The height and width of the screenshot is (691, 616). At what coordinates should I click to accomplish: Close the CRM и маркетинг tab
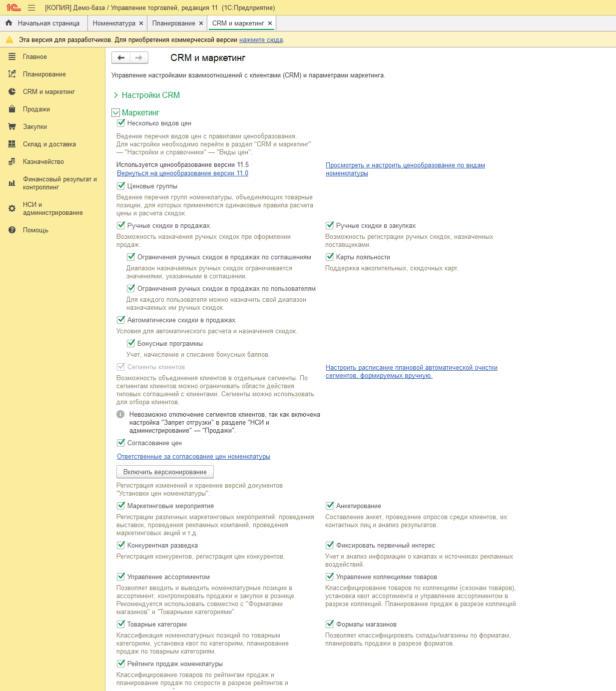270,23
